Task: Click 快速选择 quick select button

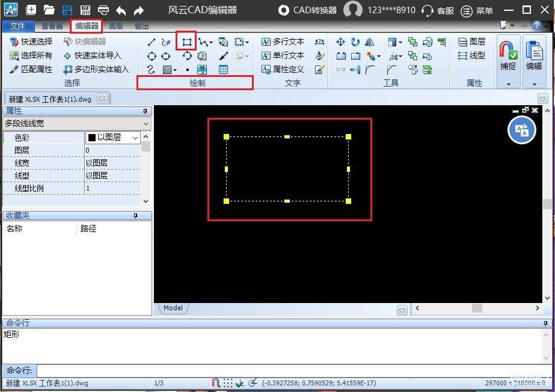Action: 31,41
